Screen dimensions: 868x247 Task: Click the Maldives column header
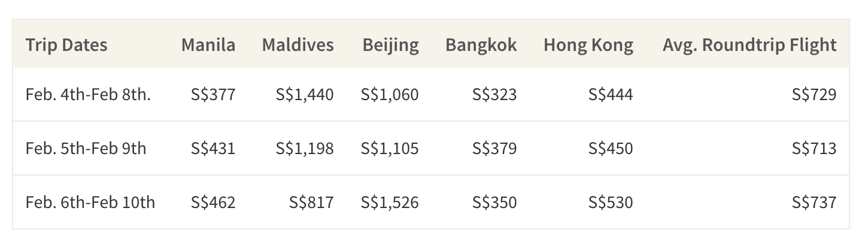tap(298, 45)
